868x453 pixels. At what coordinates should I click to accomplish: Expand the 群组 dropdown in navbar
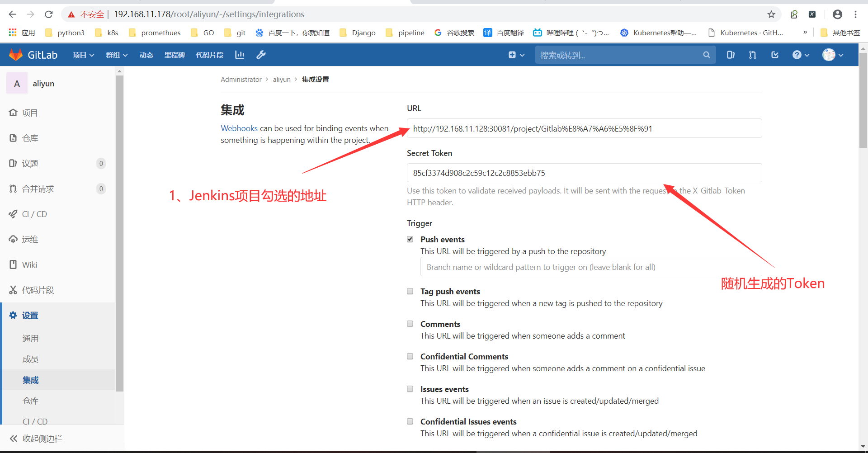point(117,55)
